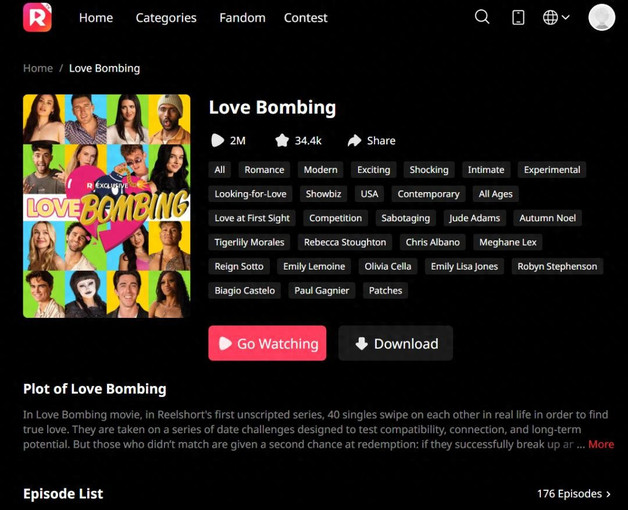
Task: Open the Rebecca Stoughton cast tag
Action: click(x=345, y=242)
